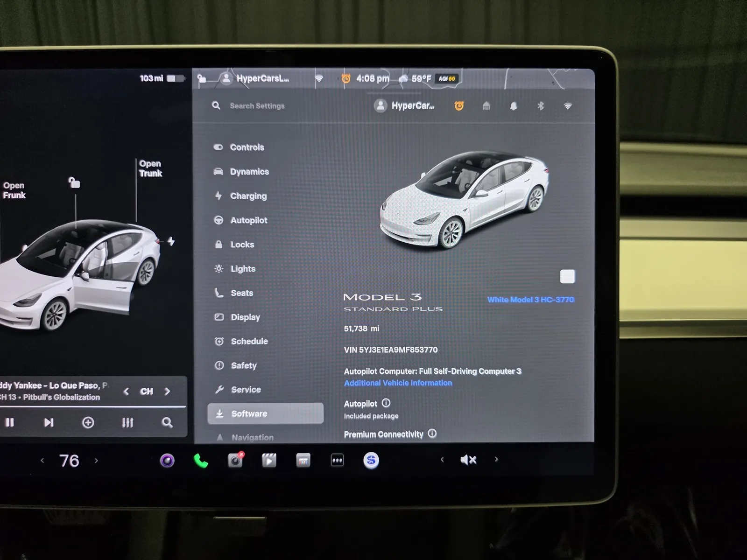747x560 pixels.
Task: Go to previous channel with left chevron
Action: tap(126, 392)
